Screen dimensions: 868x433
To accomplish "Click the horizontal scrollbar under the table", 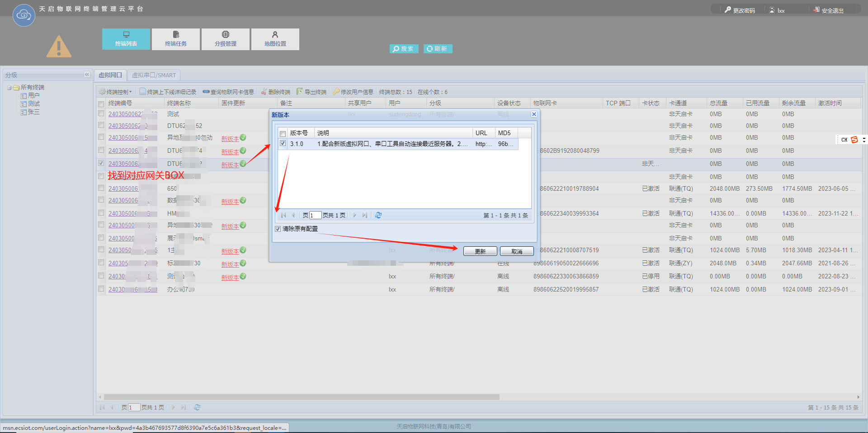I will [x=302, y=397].
